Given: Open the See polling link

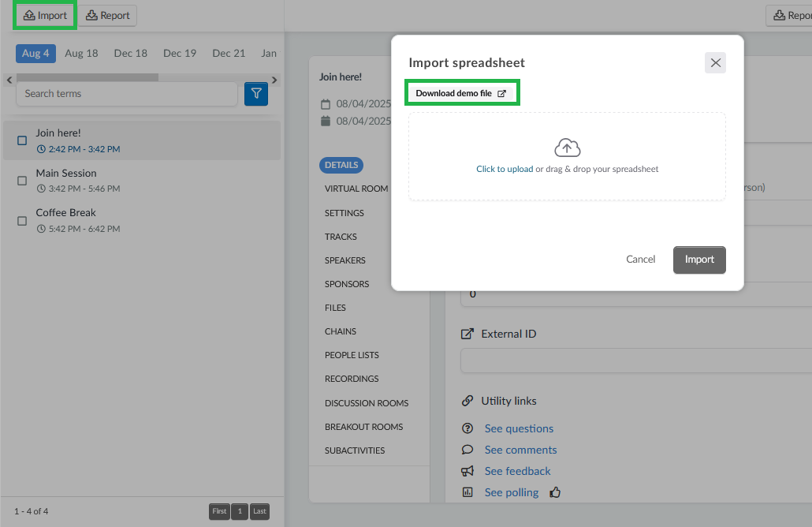Looking at the screenshot, I should pos(511,492).
